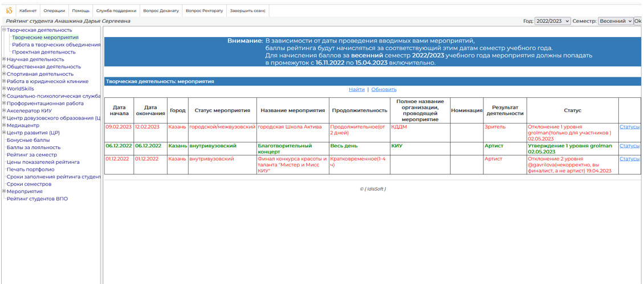Open Сроки семестров tree item
Screen dimensions: 644x284
point(29,184)
